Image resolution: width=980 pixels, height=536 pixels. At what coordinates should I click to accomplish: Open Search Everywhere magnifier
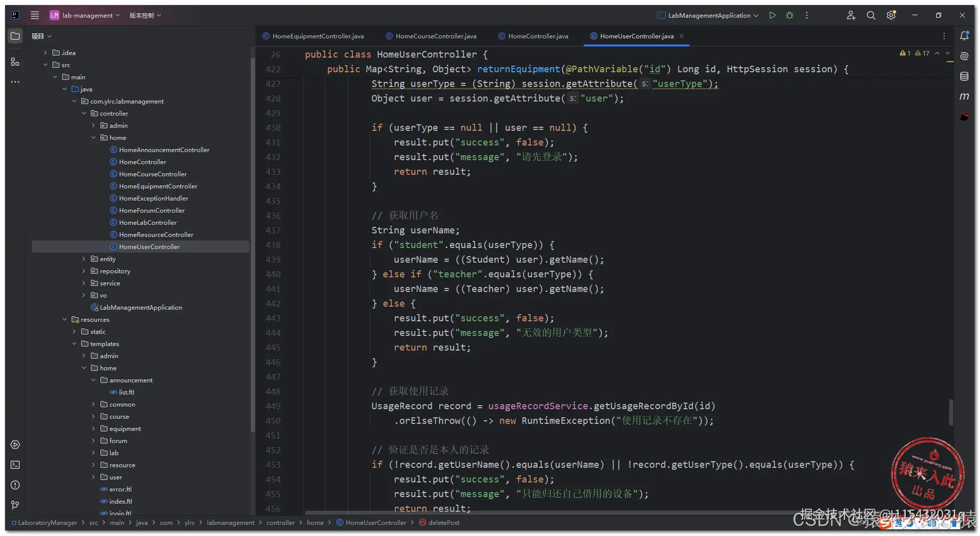(x=871, y=15)
